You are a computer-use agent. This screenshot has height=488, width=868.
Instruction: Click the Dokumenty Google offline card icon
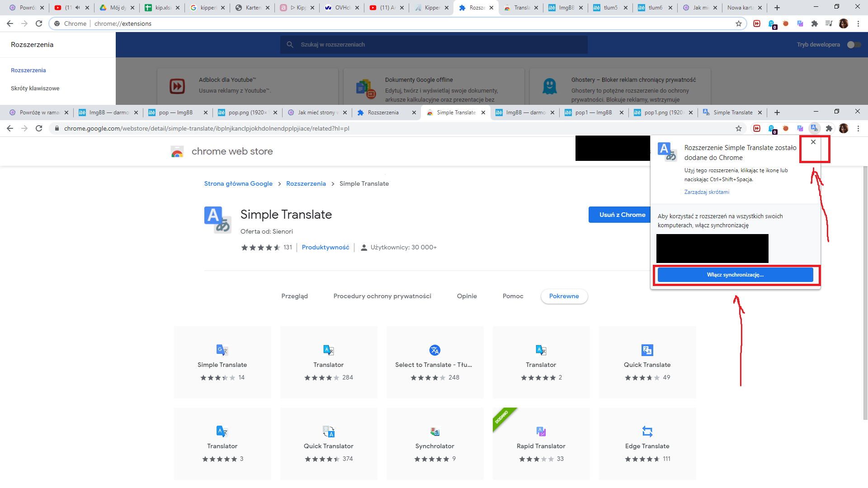point(365,89)
